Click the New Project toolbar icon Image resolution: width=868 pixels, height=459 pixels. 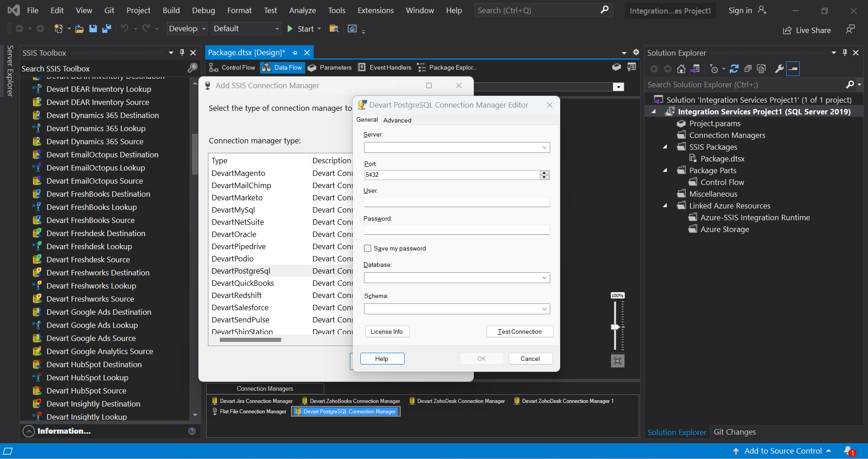point(58,29)
